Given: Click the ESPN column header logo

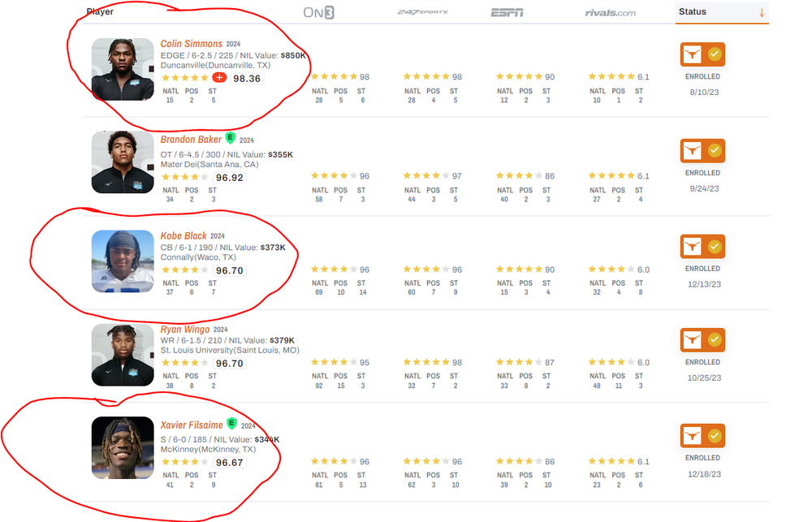Looking at the screenshot, I should tap(507, 12).
